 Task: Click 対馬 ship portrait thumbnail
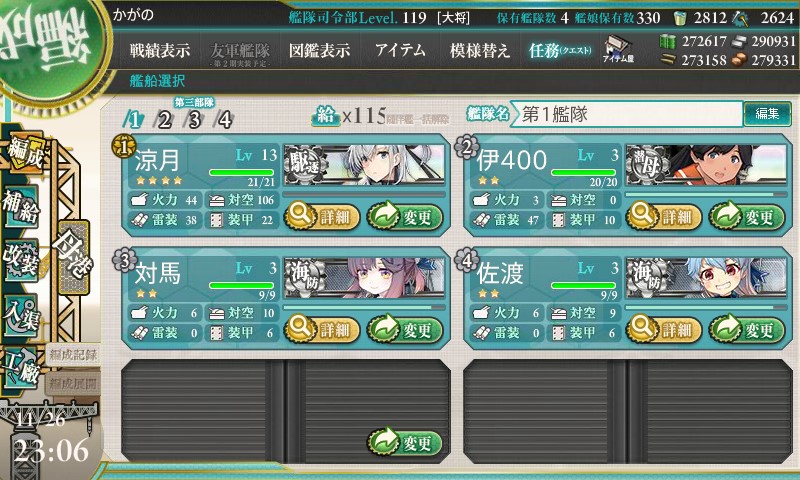(x=364, y=279)
